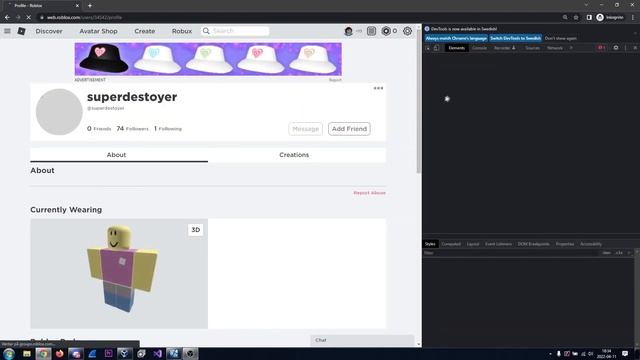
Task: Click the avatar thumbnail in Currently Wearing
Action: coord(119,273)
